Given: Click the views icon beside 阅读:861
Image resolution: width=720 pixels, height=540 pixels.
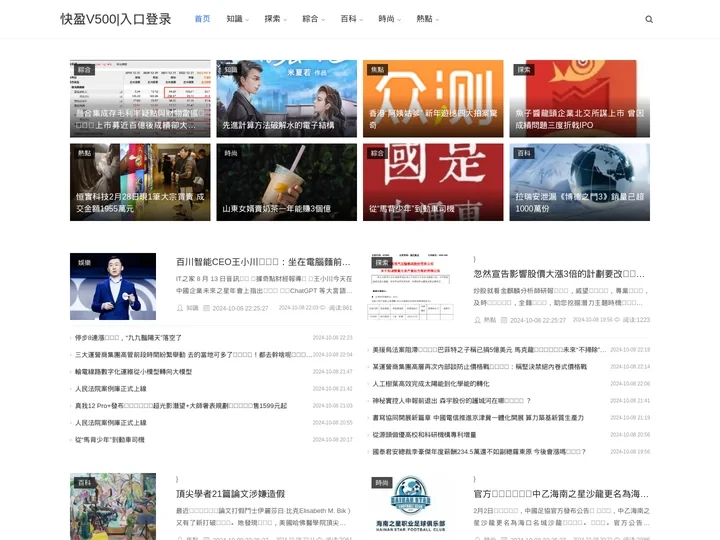Looking at the screenshot, I should (322, 308).
